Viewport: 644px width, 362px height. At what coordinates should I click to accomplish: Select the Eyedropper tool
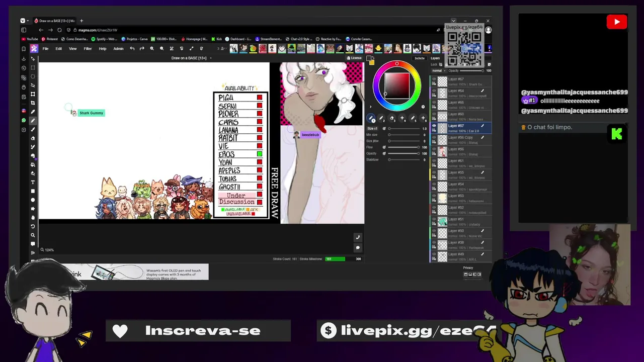point(33,112)
